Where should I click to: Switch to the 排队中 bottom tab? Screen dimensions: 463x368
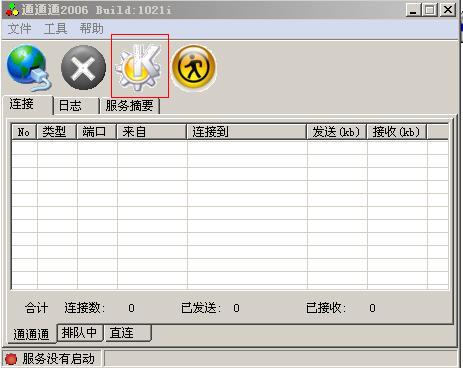(x=80, y=333)
